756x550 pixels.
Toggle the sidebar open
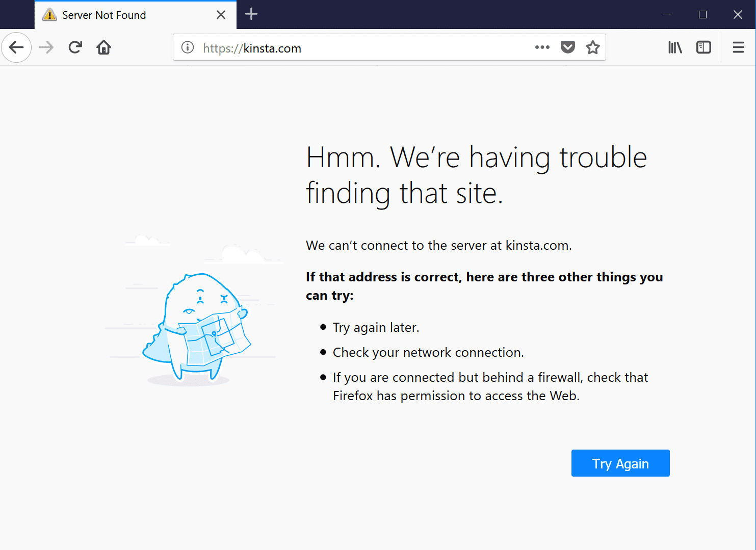click(x=703, y=47)
